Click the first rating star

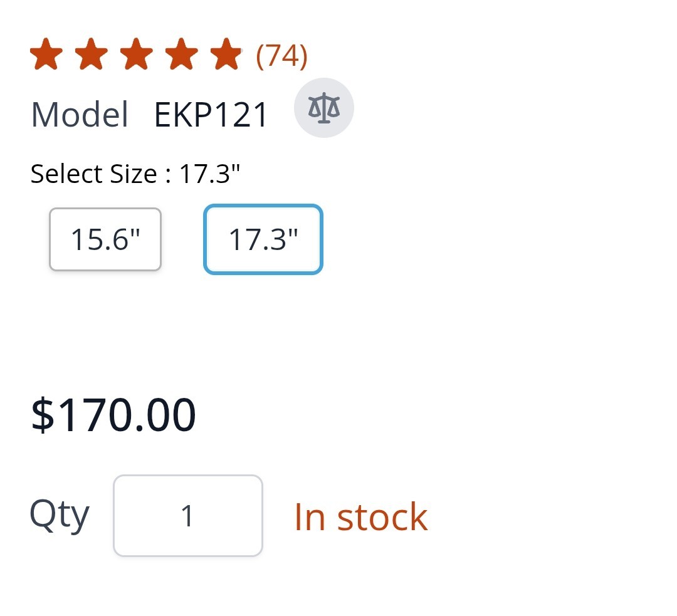pos(46,54)
